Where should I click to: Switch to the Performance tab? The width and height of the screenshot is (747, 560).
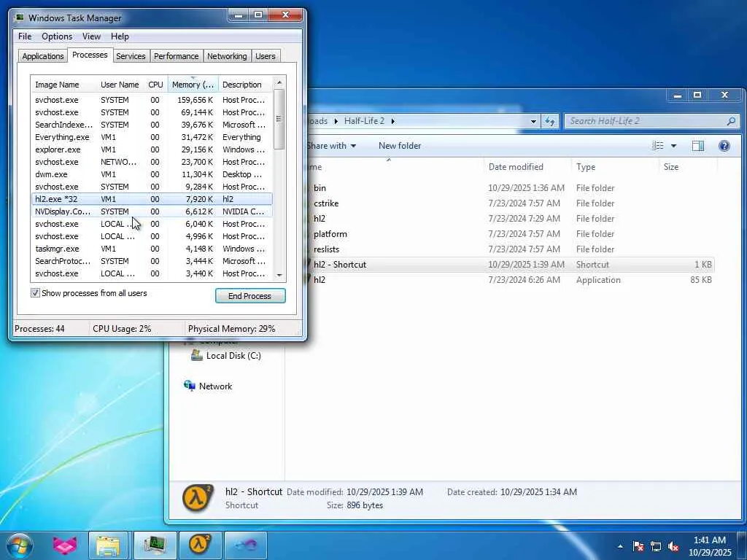click(177, 55)
